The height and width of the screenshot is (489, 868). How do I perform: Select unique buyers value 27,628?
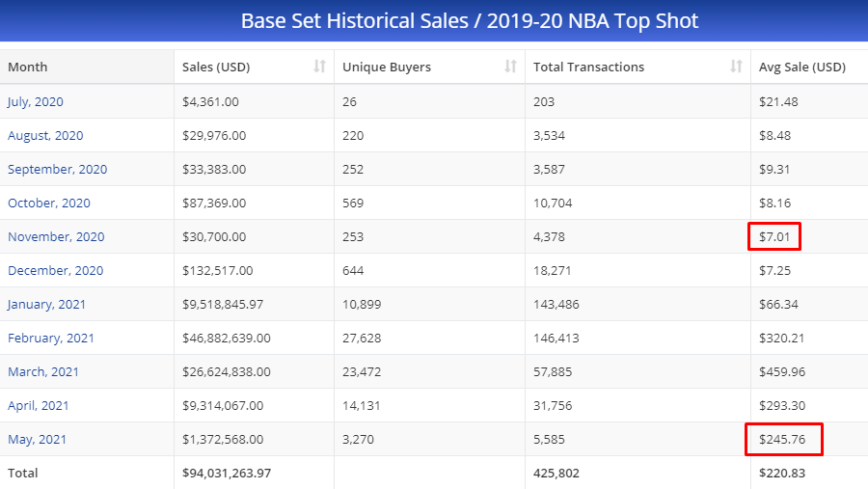362,339
